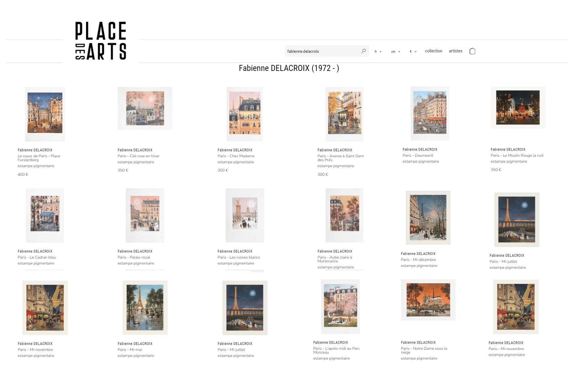The width and height of the screenshot is (568, 392).
Task: Open thumbnail of Paris - Le Cadran bleu
Action: 45,215
